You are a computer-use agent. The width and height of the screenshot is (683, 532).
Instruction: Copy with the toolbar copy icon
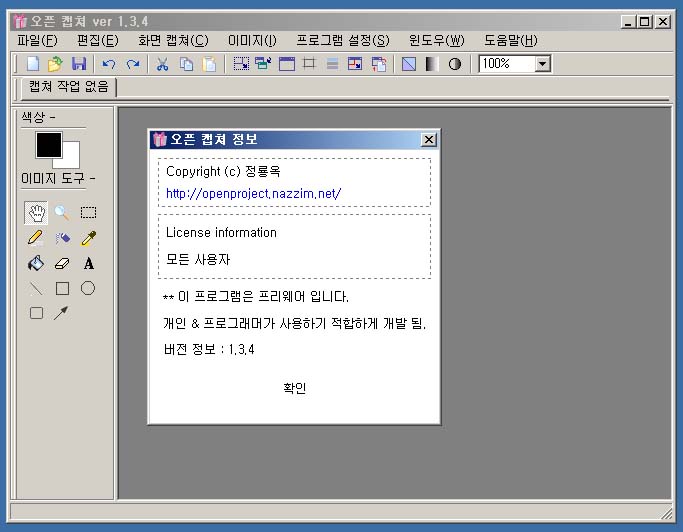tap(186, 64)
